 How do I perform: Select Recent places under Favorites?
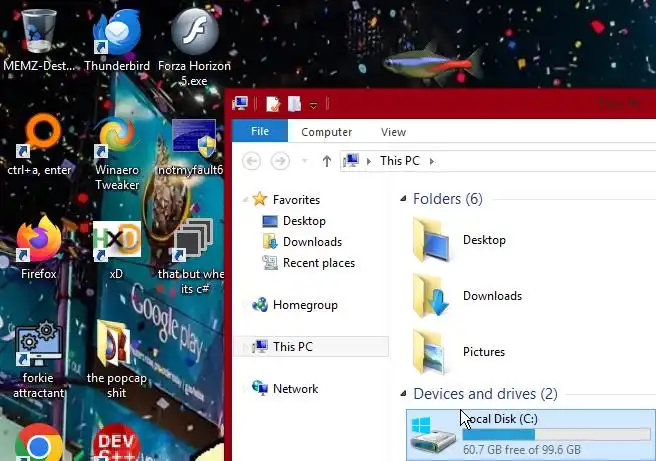tap(319, 263)
